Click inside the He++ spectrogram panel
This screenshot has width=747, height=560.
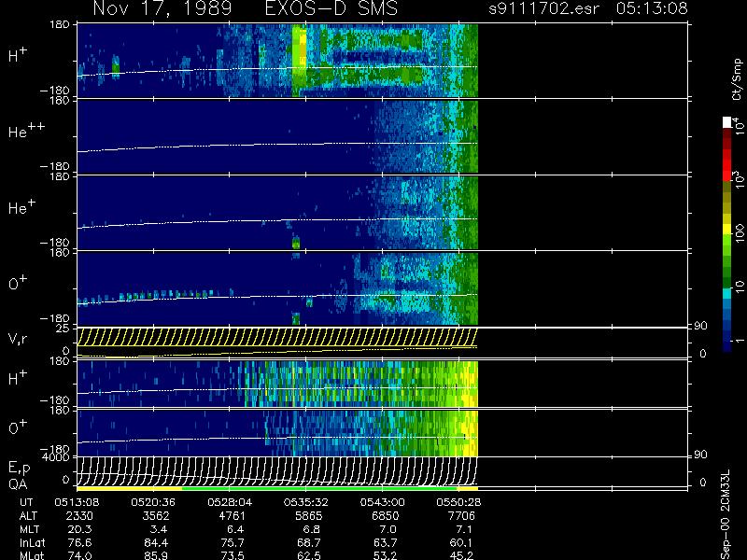pyautogui.click(x=277, y=136)
